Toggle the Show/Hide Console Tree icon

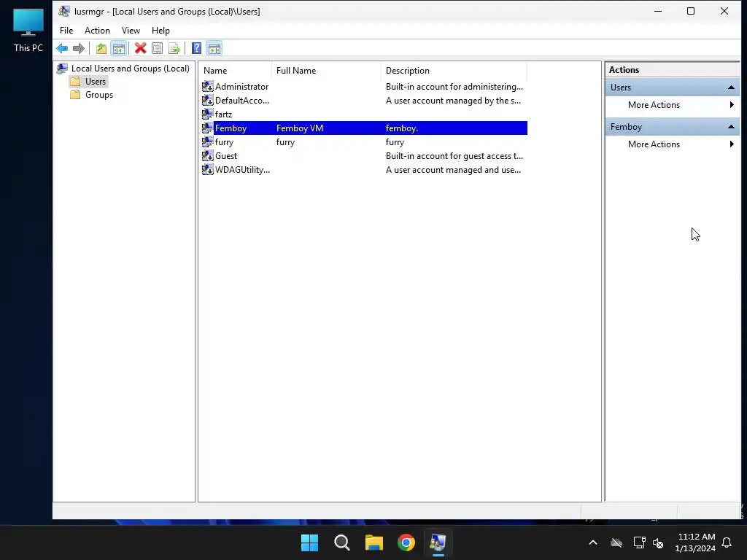point(119,48)
